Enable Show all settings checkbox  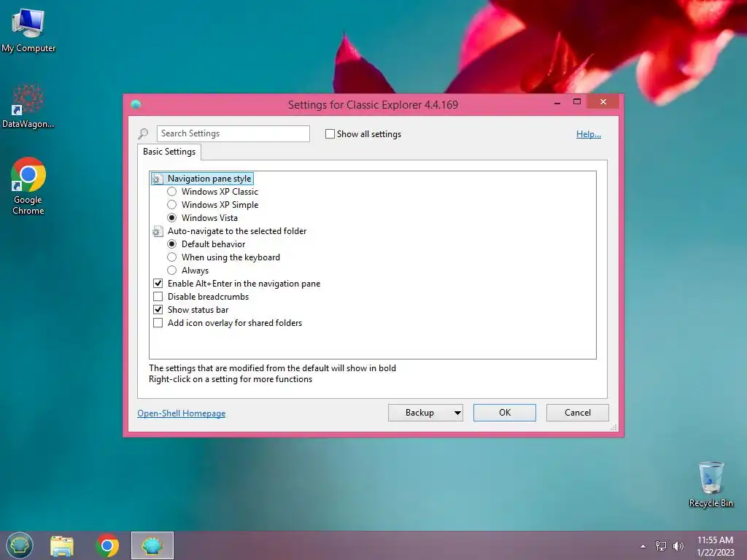tap(330, 134)
